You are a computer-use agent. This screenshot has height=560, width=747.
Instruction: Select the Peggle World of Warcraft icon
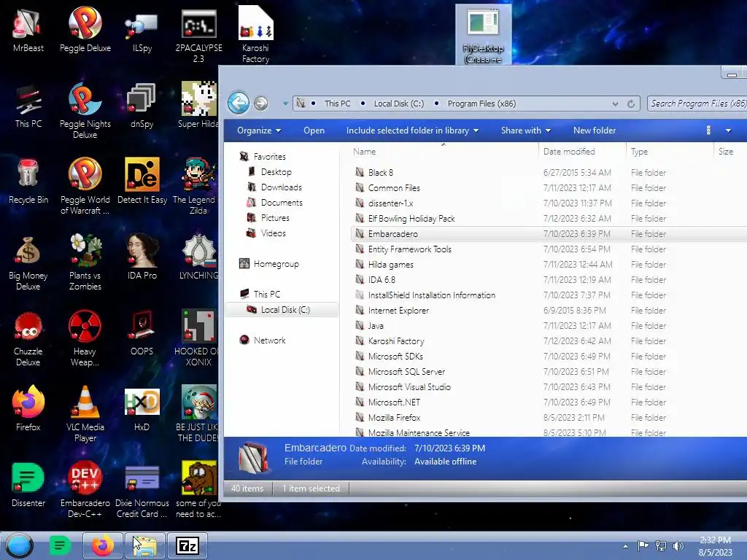coord(85,187)
